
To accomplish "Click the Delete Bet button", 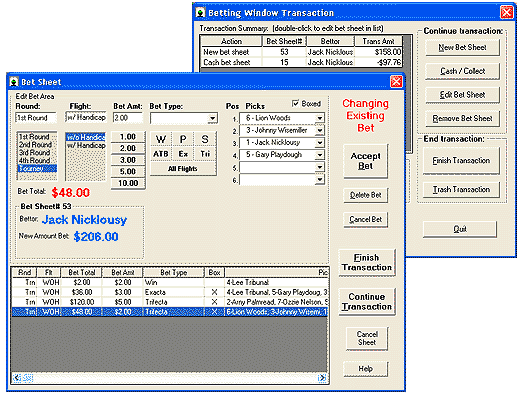I will point(365,195).
